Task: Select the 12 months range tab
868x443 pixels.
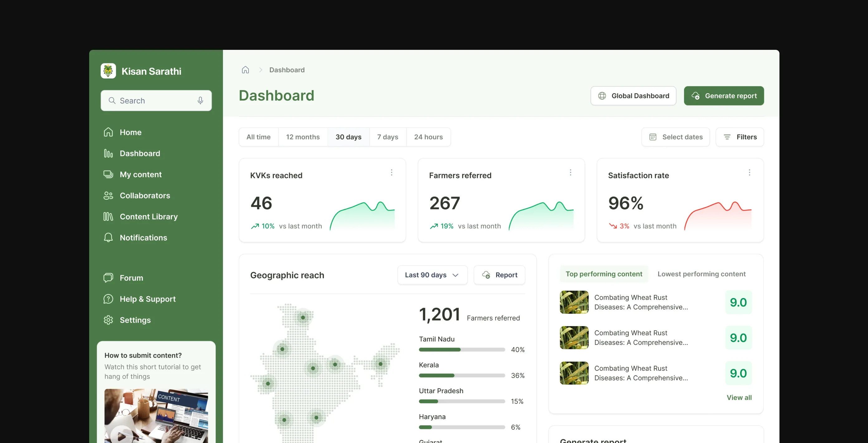Action: pos(303,137)
